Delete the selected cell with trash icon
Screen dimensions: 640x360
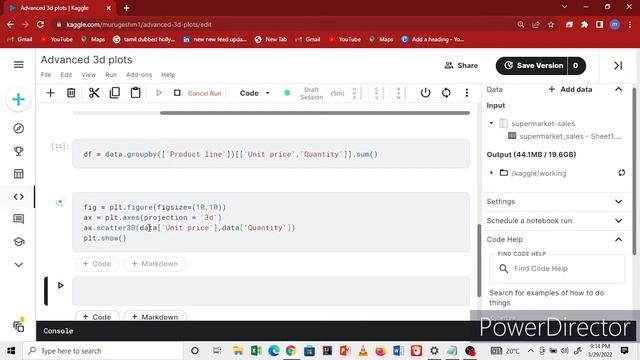coord(71,93)
